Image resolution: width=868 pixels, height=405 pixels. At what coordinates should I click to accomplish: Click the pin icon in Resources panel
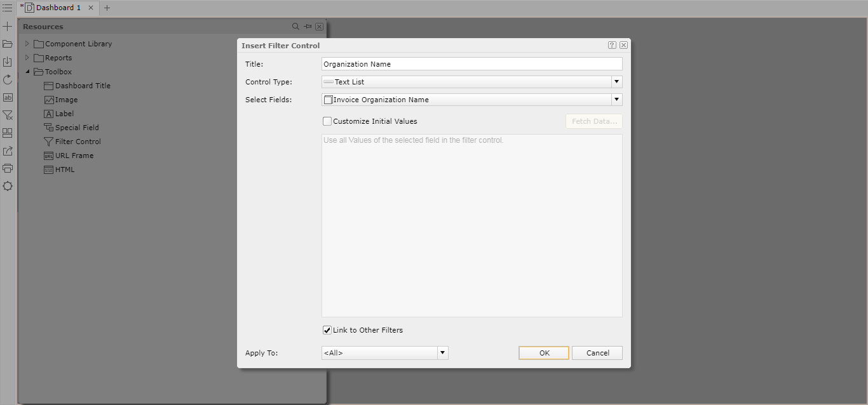[x=308, y=27]
